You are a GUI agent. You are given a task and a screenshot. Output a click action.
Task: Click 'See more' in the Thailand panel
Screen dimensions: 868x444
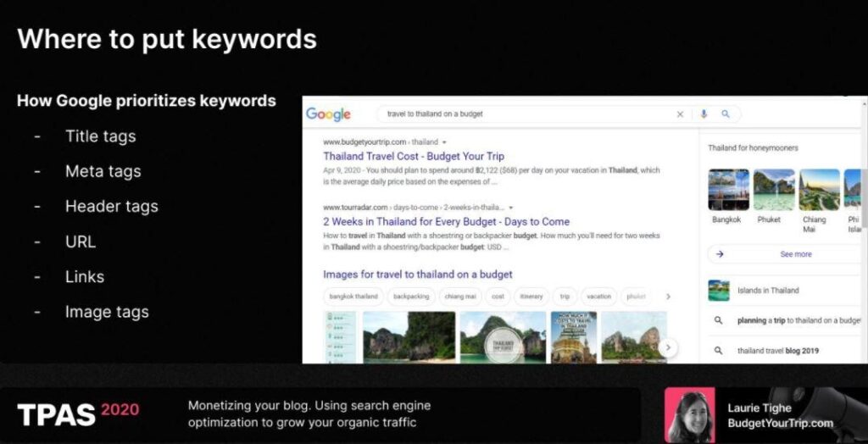point(795,253)
